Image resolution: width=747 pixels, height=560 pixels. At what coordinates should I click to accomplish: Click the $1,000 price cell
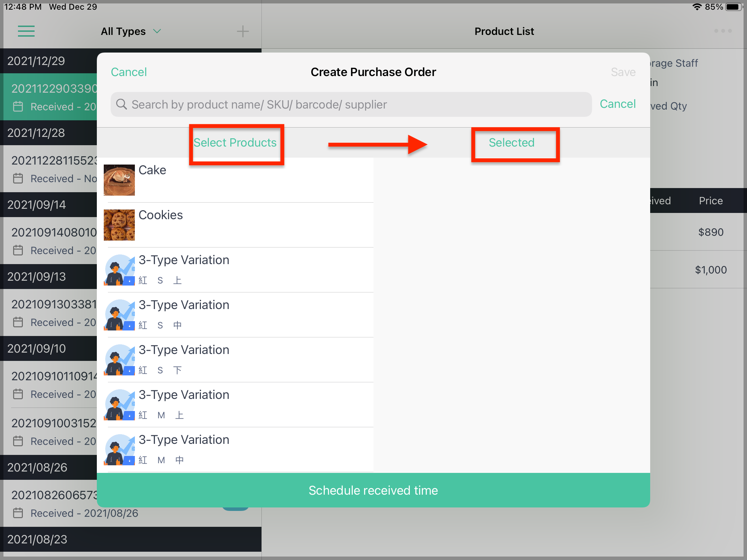click(x=711, y=270)
